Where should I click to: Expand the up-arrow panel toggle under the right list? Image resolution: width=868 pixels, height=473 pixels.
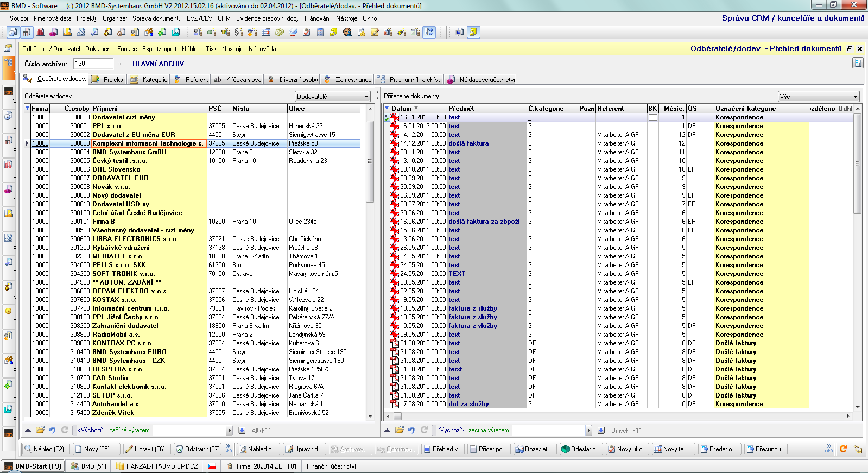pyautogui.click(x=387, y=430)
